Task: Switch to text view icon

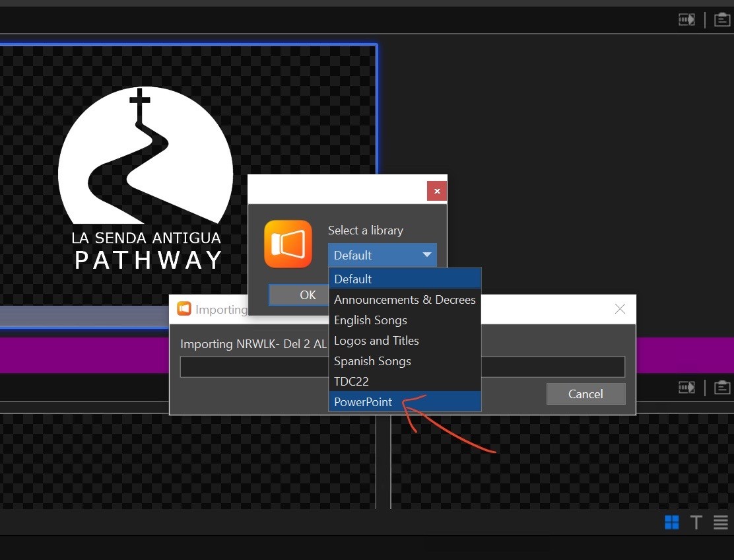Action: (696, 522)
